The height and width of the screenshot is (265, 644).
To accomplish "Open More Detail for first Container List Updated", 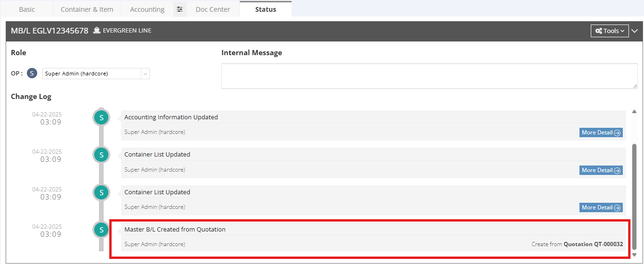I will (601, 170).
